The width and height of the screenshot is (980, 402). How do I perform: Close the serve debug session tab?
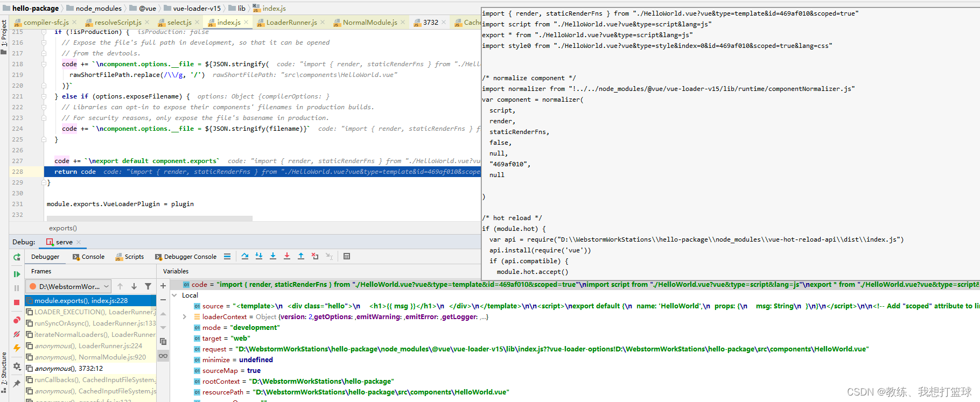pyautogui.click(x=79, y=242)
